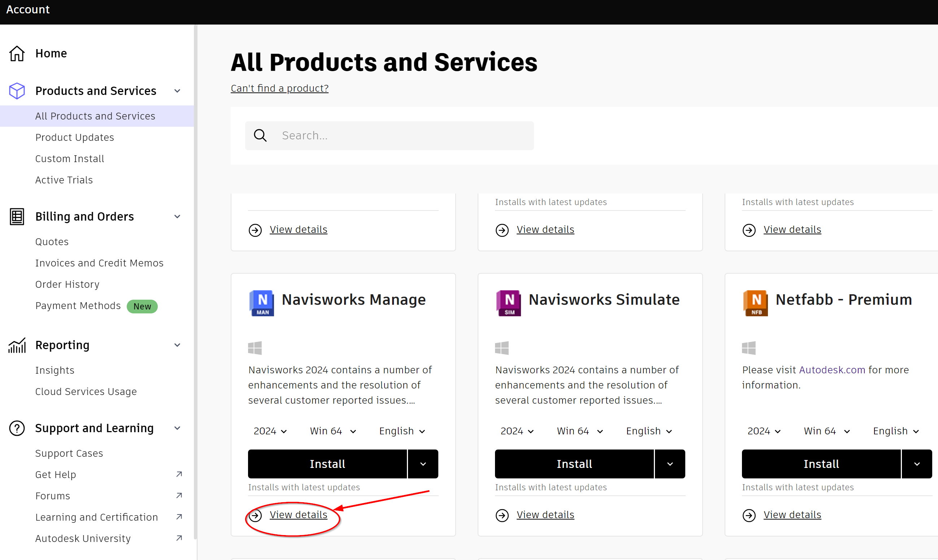Install Navisworks Simulate
The image size is (938, 560).
574,464
